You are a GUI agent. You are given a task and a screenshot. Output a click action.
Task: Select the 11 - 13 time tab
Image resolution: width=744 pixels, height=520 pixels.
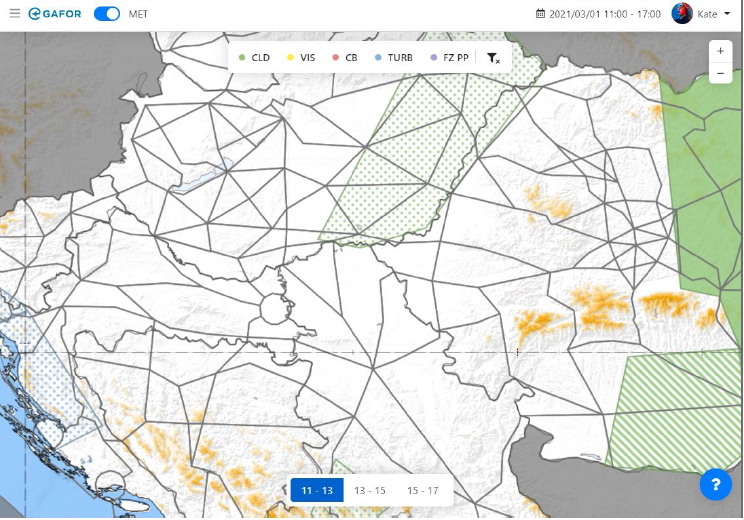(317, 490)
